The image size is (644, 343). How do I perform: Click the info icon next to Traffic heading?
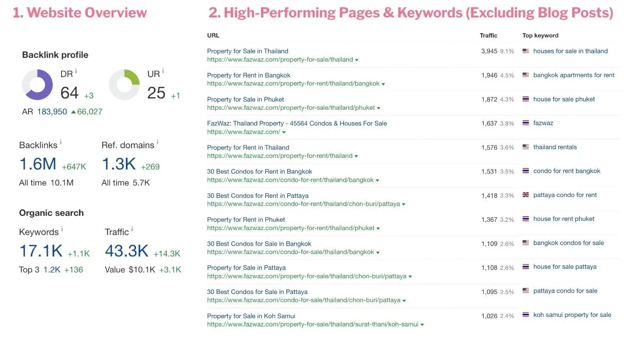(132, 229)
